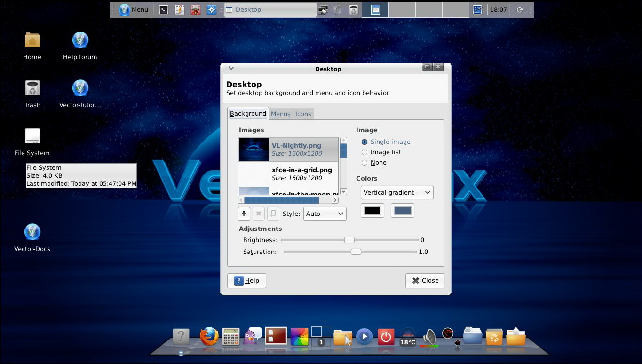Click the network connection tray icon
The width and height of the screenshot is (642, 364).
coord(324,9)
